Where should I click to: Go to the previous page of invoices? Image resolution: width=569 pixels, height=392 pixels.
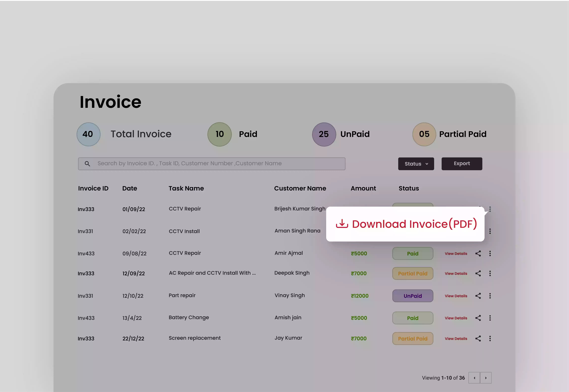tap(474, 378)
